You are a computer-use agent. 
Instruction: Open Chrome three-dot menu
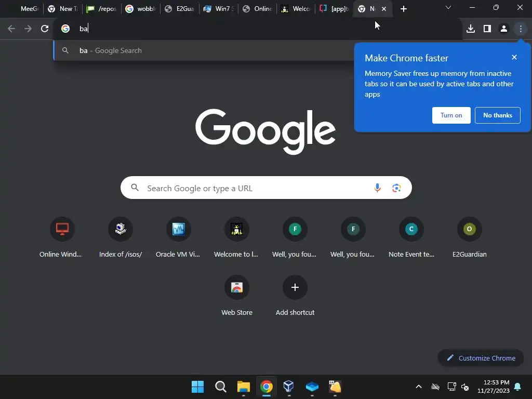pyautogui.click(x=521, y=29)
